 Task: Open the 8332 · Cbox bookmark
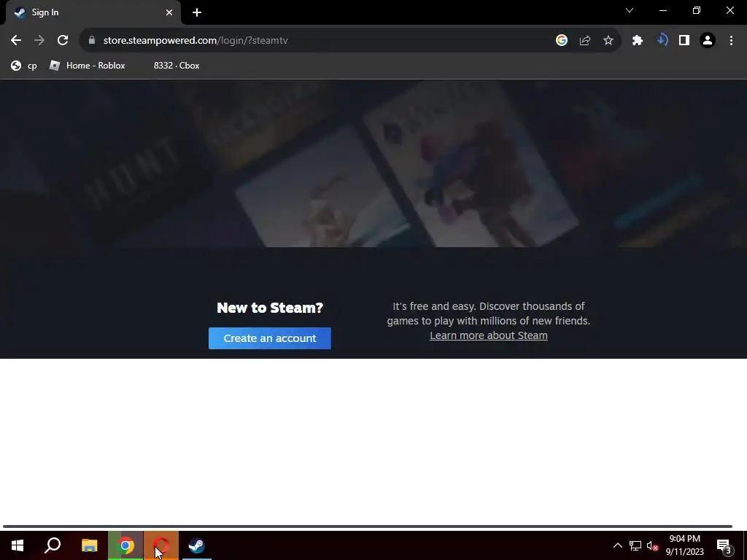point(177,66)
